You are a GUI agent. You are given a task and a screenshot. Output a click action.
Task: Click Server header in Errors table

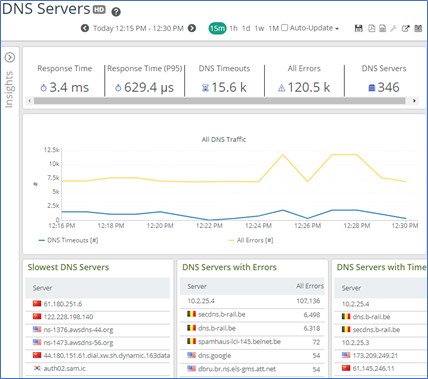point(197,286)
